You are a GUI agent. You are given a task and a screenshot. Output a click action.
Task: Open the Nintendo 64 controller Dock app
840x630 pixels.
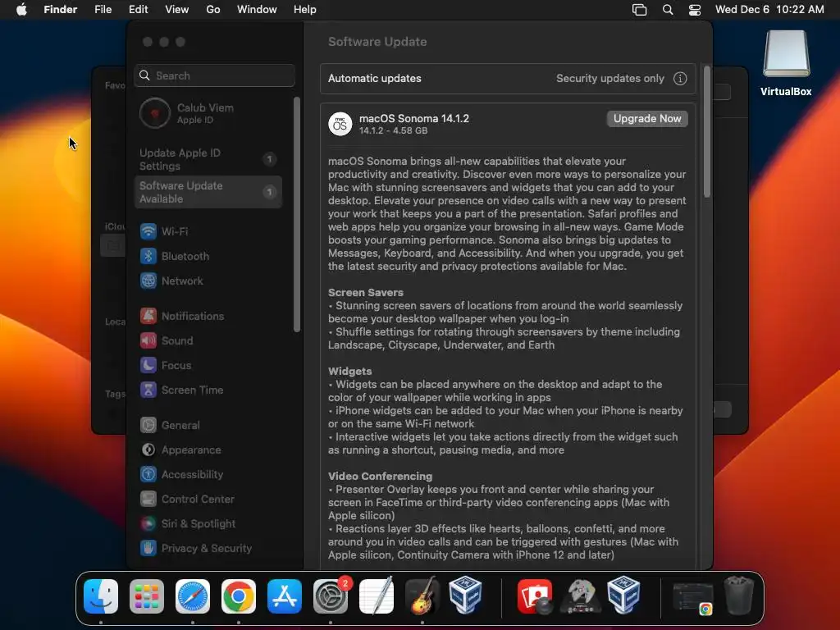(580, 596)
